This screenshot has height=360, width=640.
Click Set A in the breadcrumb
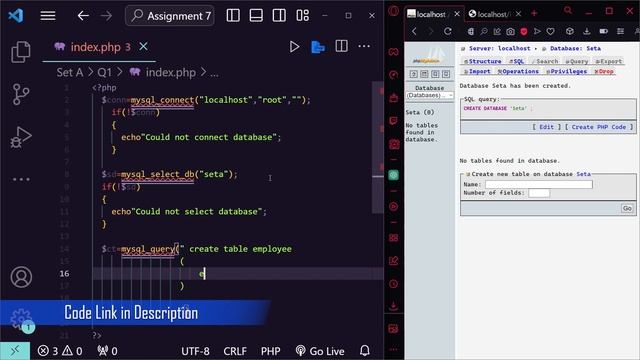tap(70, 73)
